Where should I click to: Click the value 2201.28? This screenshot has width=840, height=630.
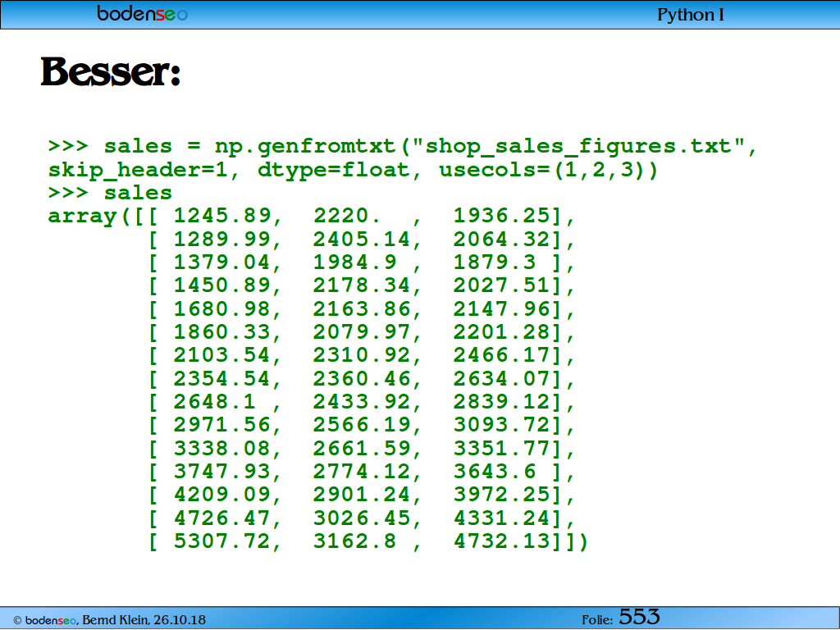click(502, 331)
